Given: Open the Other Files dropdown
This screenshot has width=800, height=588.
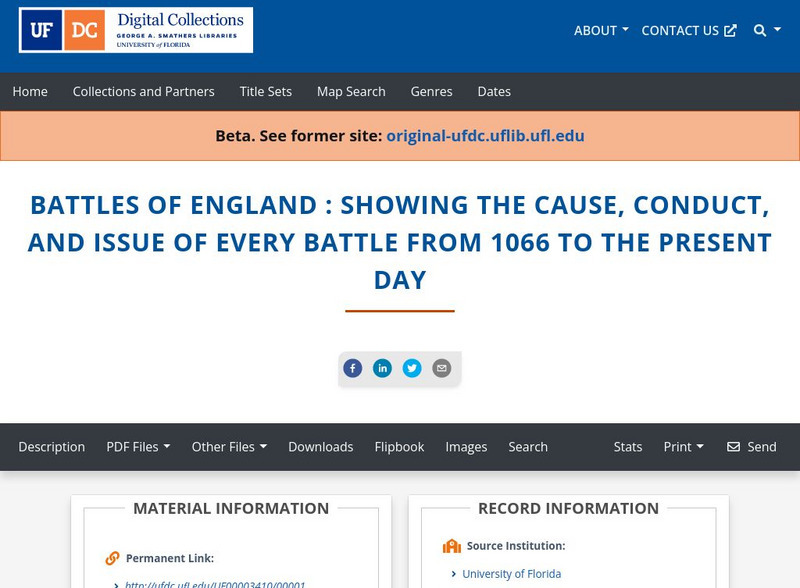Looking at the screenshot, I should tap(229, 447).
